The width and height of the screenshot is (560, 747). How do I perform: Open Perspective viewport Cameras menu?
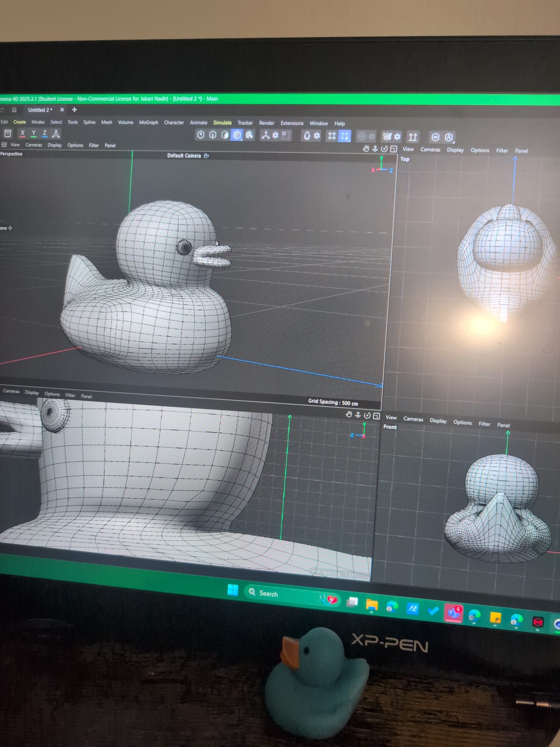[34, 145]
